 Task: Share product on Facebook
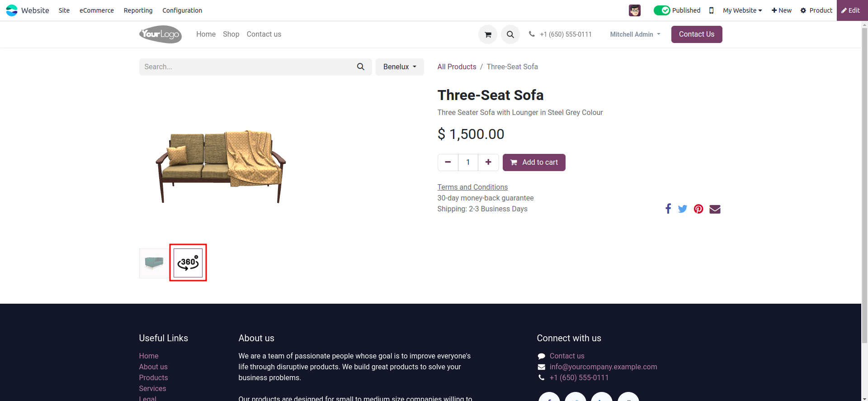(x=668, y=209)
